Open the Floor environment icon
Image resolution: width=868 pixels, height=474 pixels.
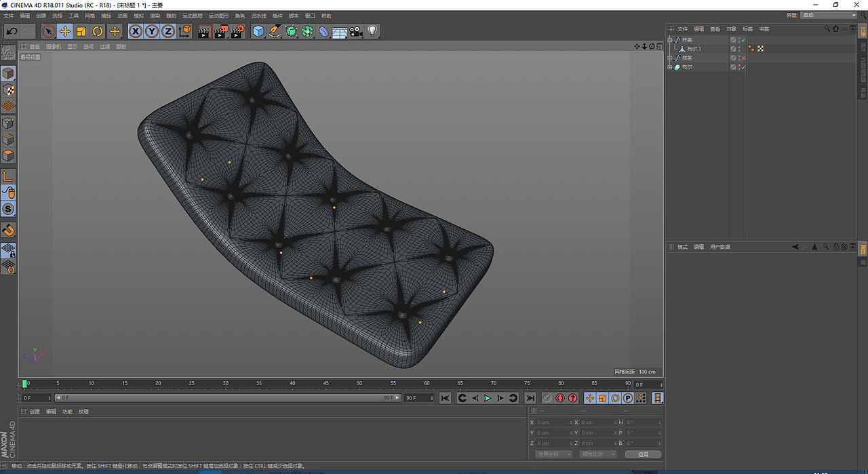pos(340,31)
